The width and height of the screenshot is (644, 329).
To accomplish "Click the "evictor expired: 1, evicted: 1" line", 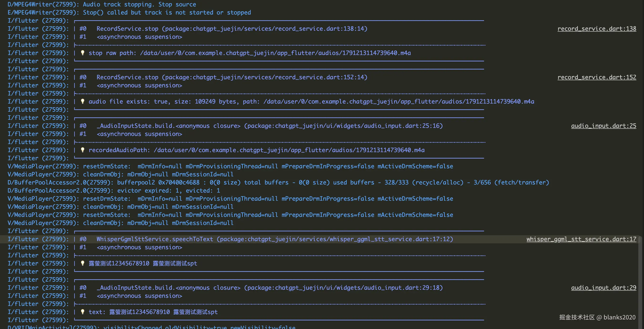I will tap(114, 190).
